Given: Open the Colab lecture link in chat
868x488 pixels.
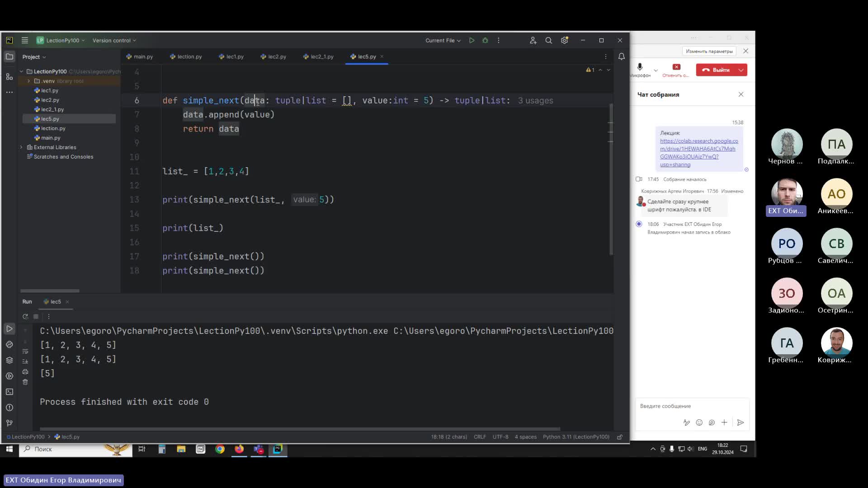Looking at the screenshot, I should click(x=699, y=153).
